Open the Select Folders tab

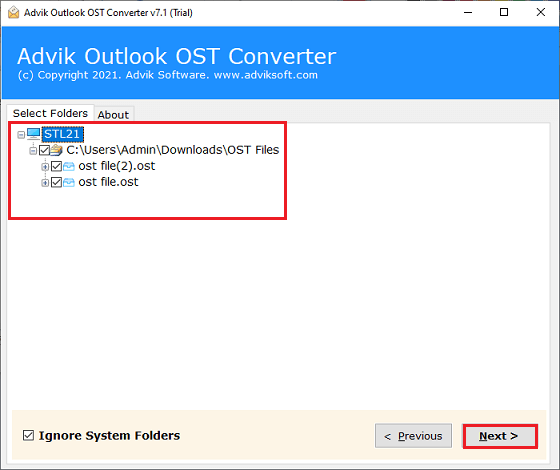(x=50, y=113)
